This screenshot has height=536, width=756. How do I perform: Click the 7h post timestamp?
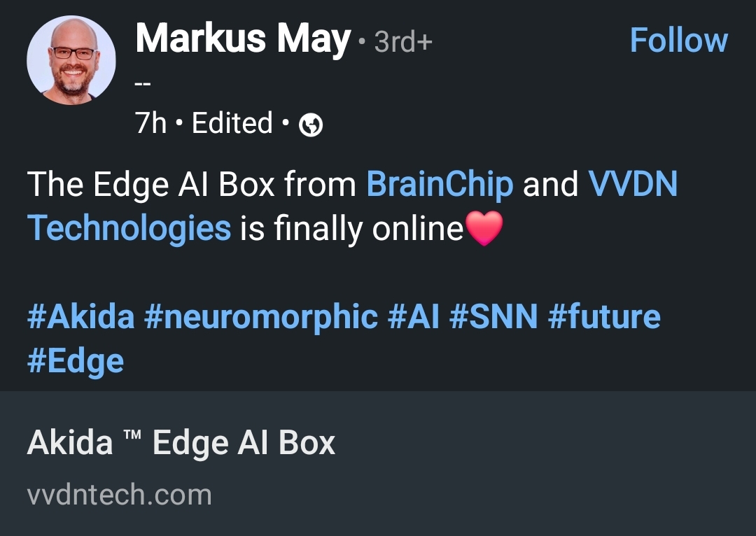click(151, 124)
